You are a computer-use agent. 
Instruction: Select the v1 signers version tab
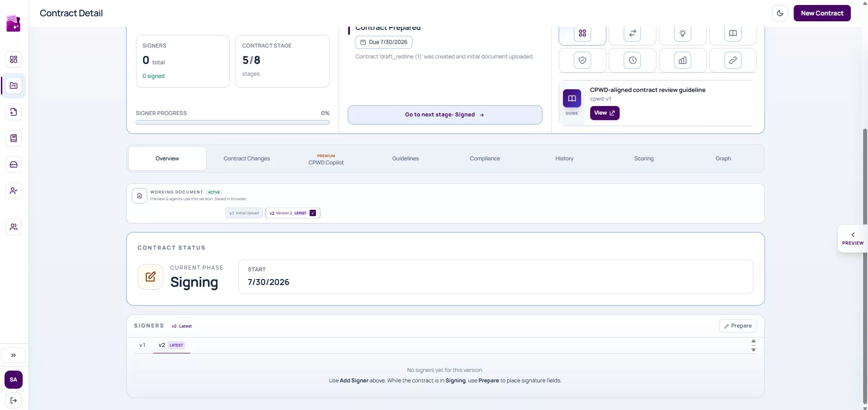[x=142, y=345]
